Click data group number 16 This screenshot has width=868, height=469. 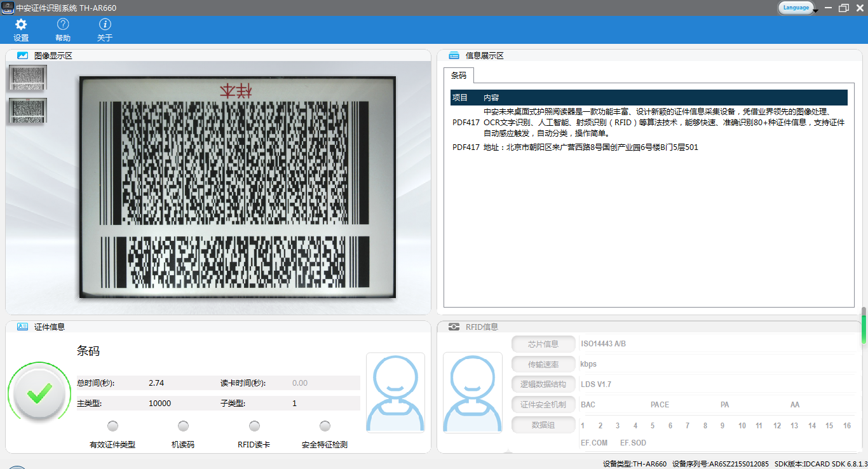coord(847,426)
